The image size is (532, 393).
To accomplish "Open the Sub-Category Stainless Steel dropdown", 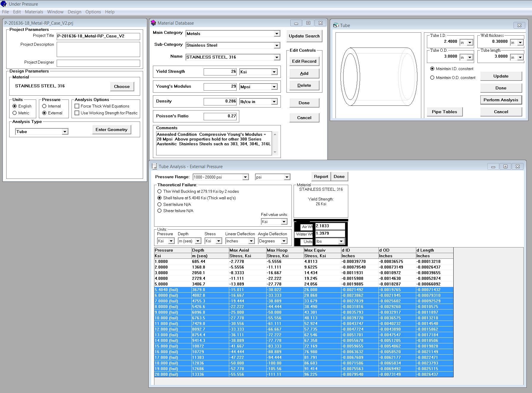I will pyautogui.click(x=277, y=45).
